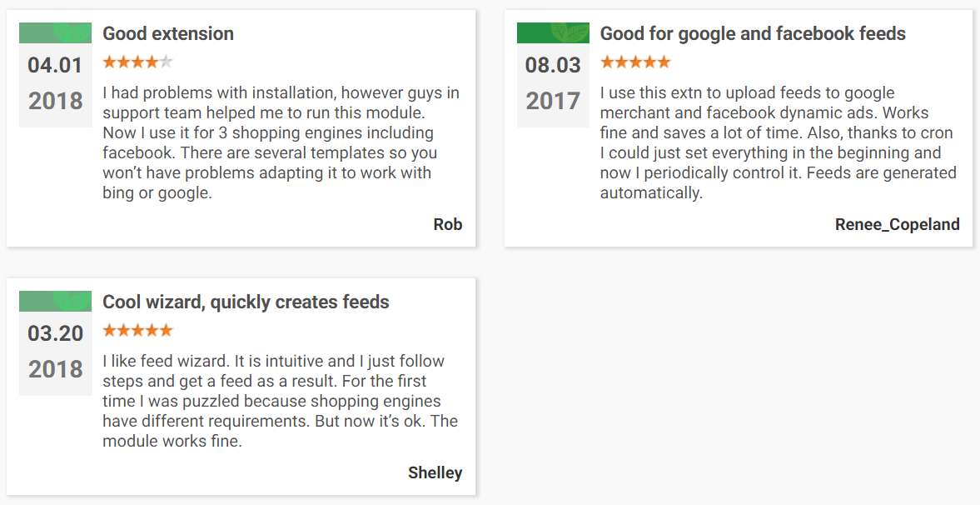Click reviewer name Shelley
Viewport: 980px width, 505px height.
pos(435,473)
